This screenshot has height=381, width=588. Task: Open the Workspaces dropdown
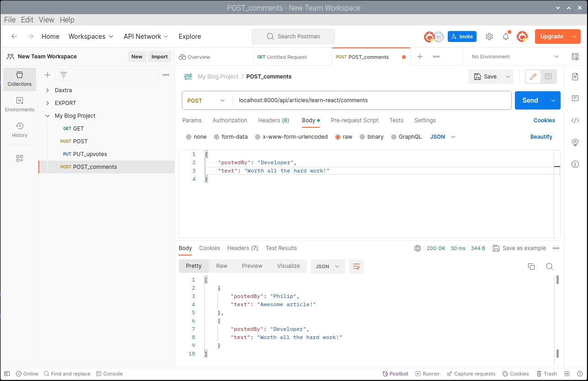tap(91, 37)
